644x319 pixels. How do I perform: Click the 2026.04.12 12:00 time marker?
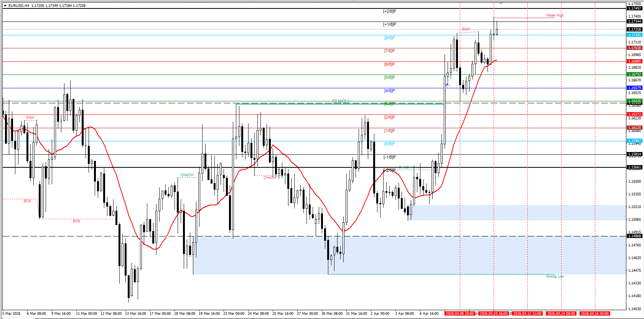527,314
